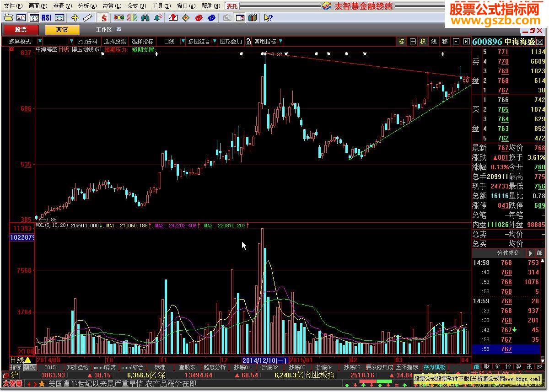This screenshot has height=392, width=549.
Task: Select the 超赢分析 template tab
Action: tap(215, 367)
